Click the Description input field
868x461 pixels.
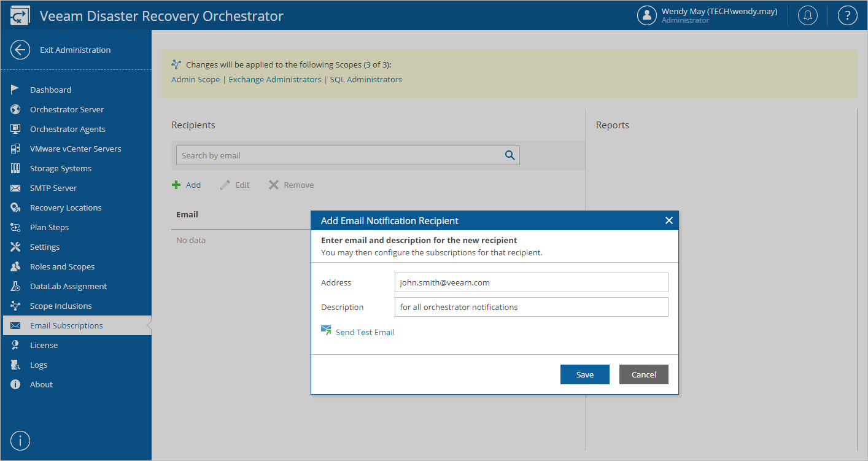click(x=531, y=307)
